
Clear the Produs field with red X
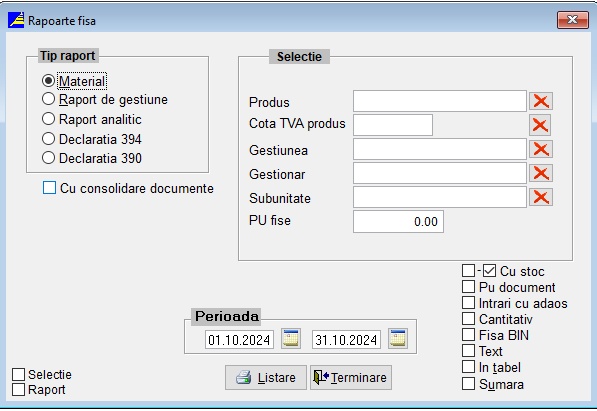(x=541, y=101)
